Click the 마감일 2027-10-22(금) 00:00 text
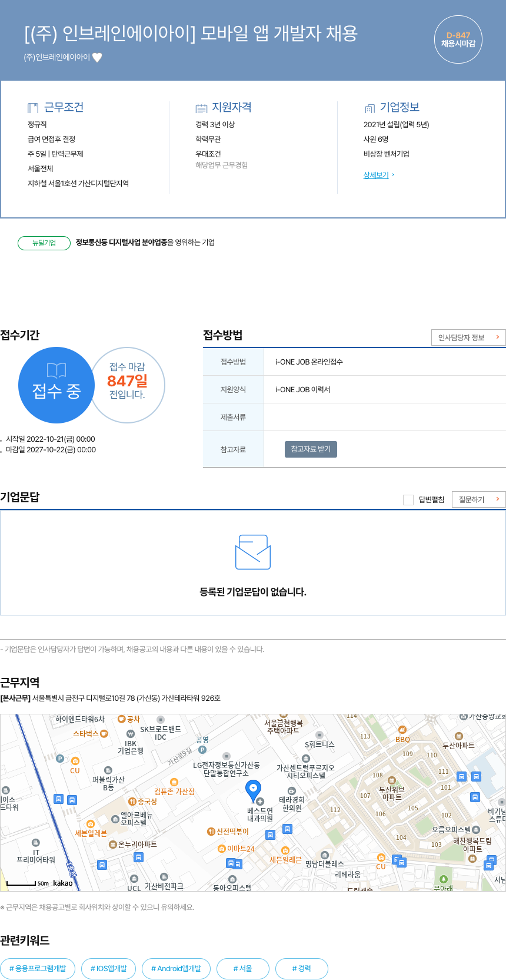Screen dimensions: 506x980 [x=51, y=450]
